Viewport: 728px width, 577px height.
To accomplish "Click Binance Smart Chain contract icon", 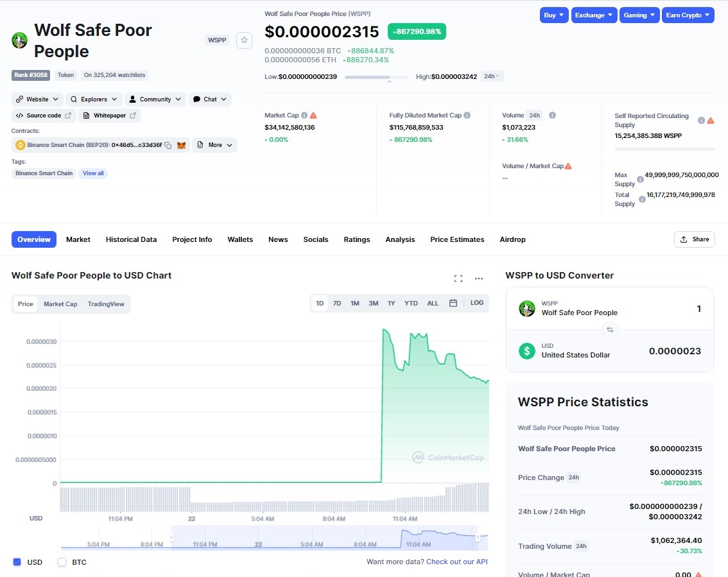I will [21, 145].
